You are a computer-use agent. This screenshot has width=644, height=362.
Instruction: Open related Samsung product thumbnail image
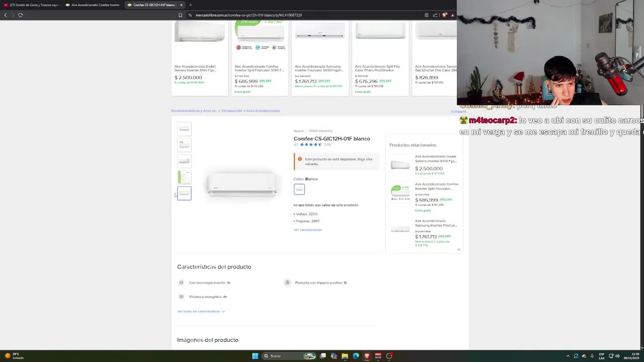400,229
